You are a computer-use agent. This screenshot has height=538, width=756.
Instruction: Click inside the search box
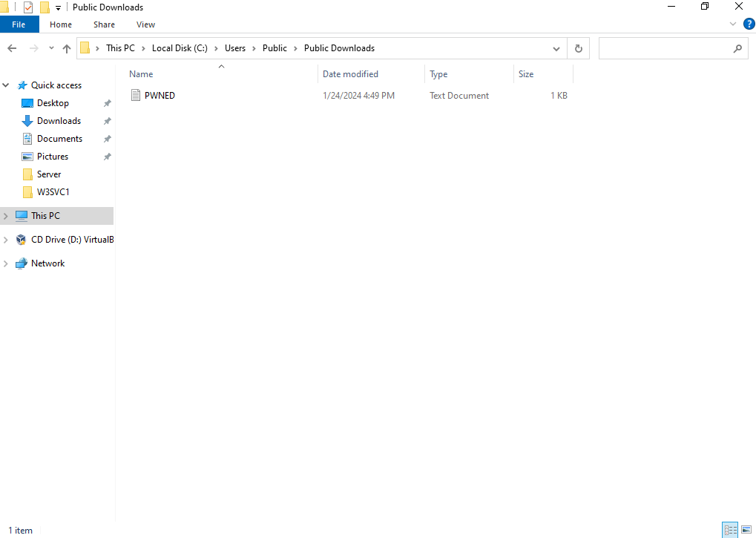[668, 48]
